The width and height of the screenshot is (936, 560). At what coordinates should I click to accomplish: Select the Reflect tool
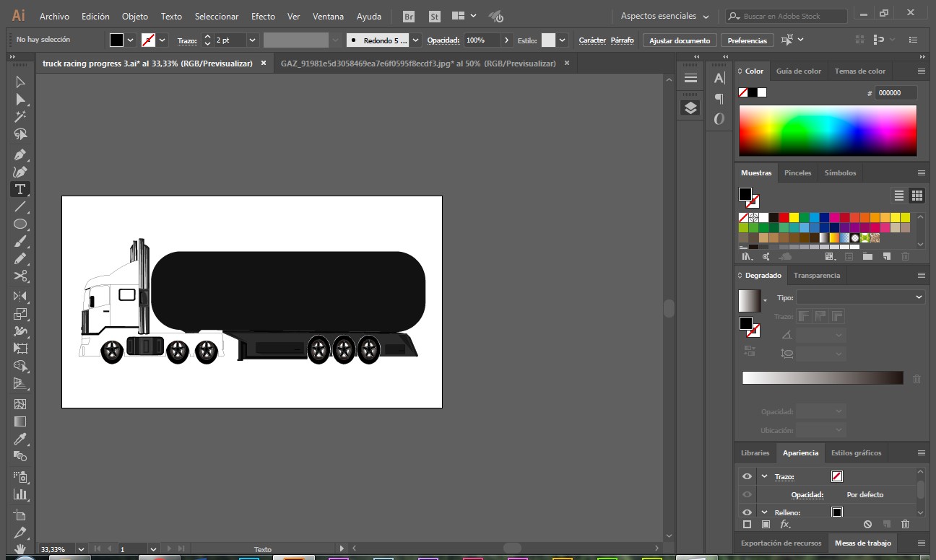click(20, 297)
